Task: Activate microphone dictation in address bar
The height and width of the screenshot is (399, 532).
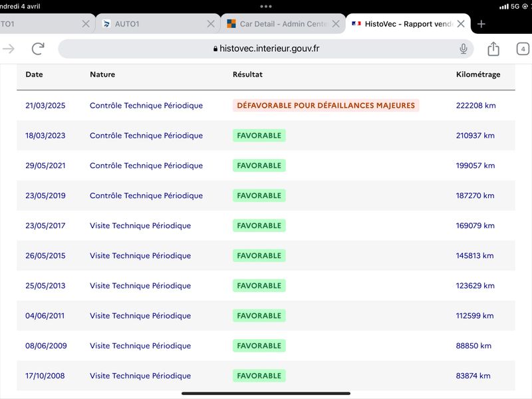Action: [x=463, y=49]
